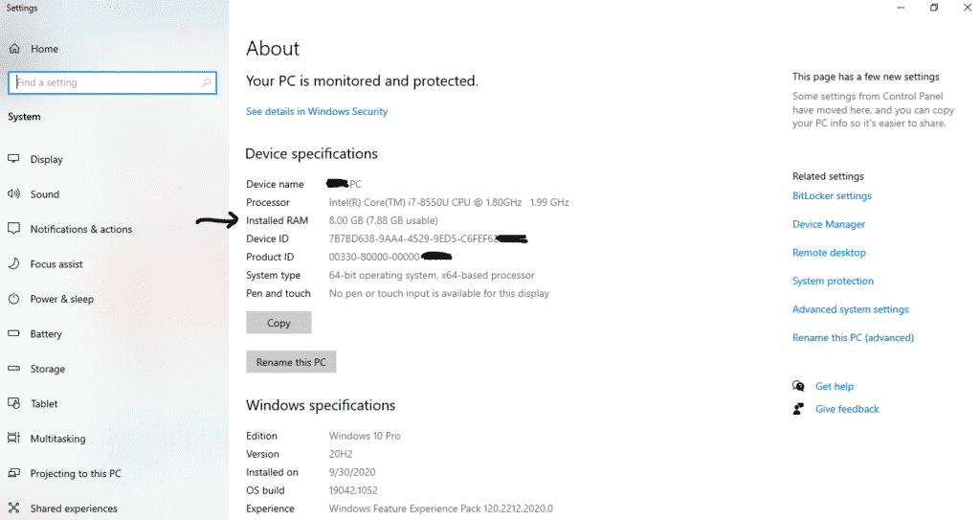The image size is (980, 520).
Task: Select Battery in the sidebar
Action: [x=46, y=334]
